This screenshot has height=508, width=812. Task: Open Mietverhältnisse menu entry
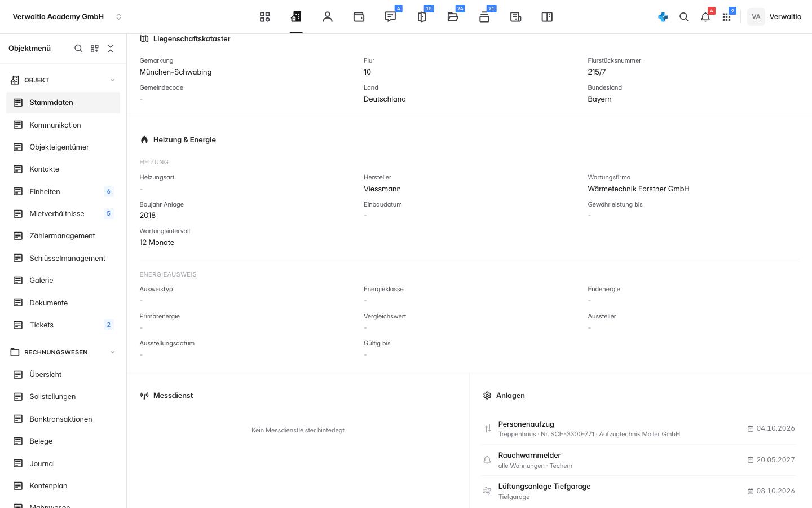coord(63,214)
